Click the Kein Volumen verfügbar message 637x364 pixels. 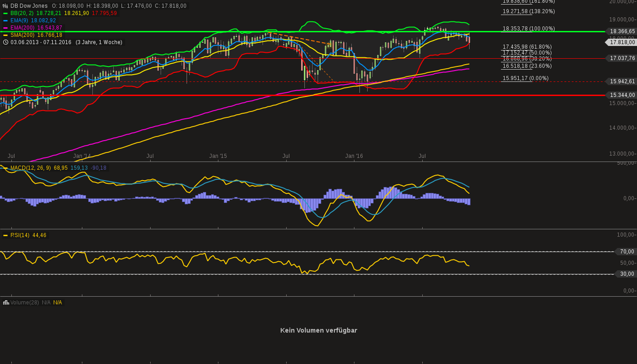tap(318, 330)
